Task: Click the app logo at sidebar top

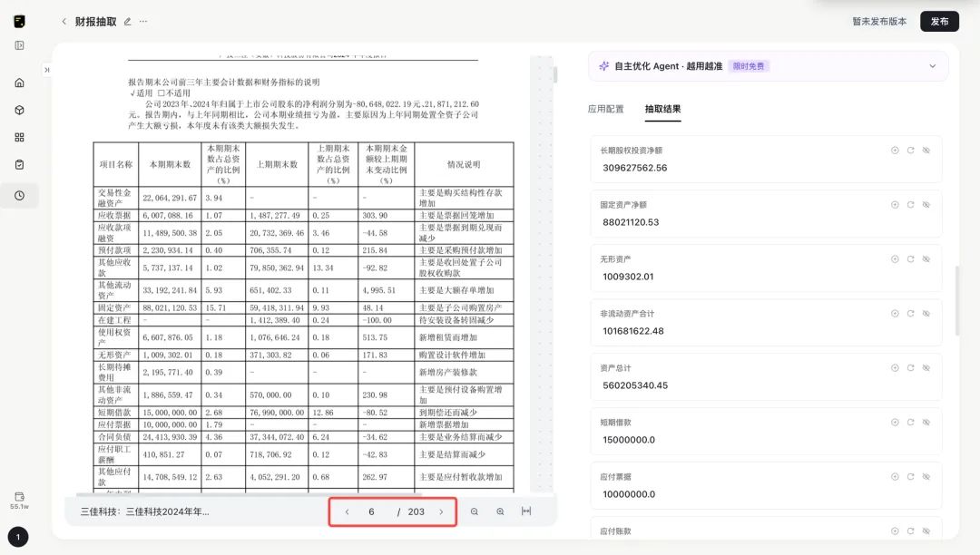Action: pos(19,21)
